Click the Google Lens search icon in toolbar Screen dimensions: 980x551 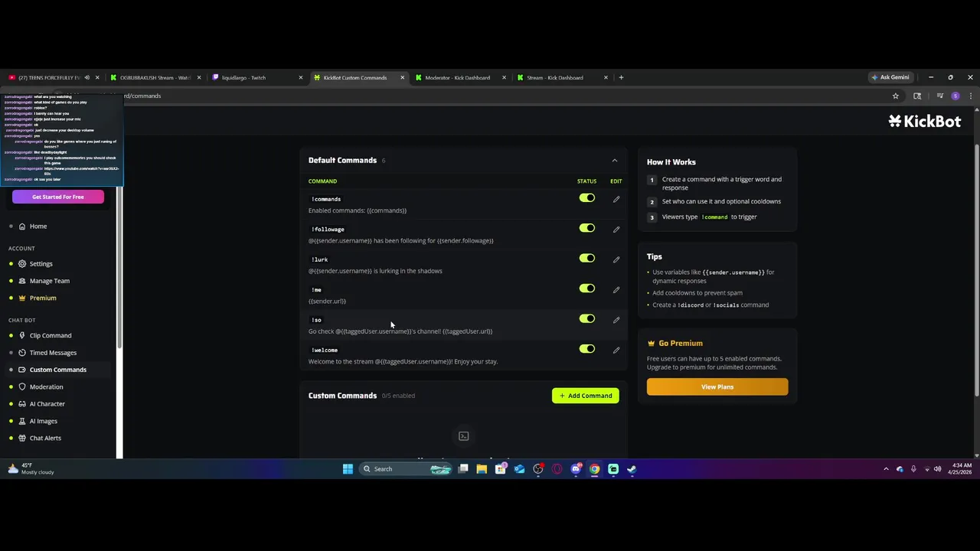917,96
